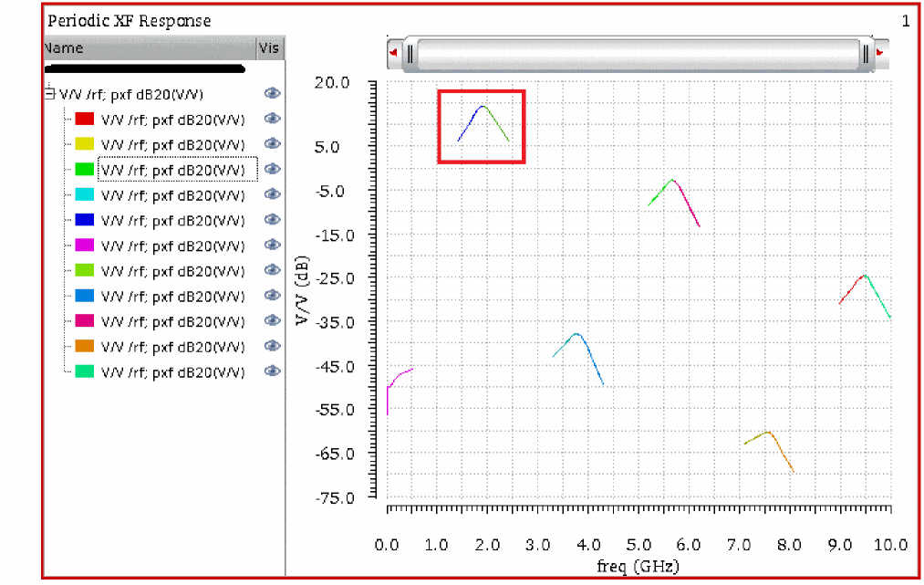This screenshot has height=585, width=924.
Task: Select the highlighted green trace entry label
Action: [x=173, y=170]
